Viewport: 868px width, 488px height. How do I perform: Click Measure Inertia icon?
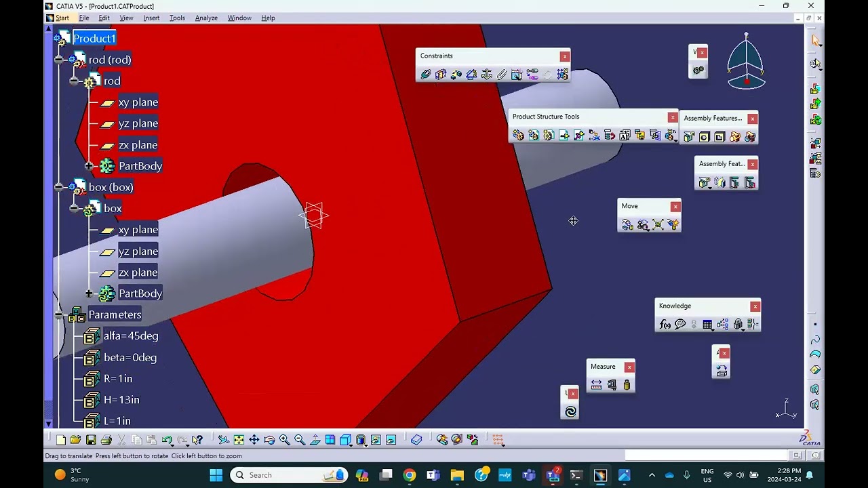627,385
